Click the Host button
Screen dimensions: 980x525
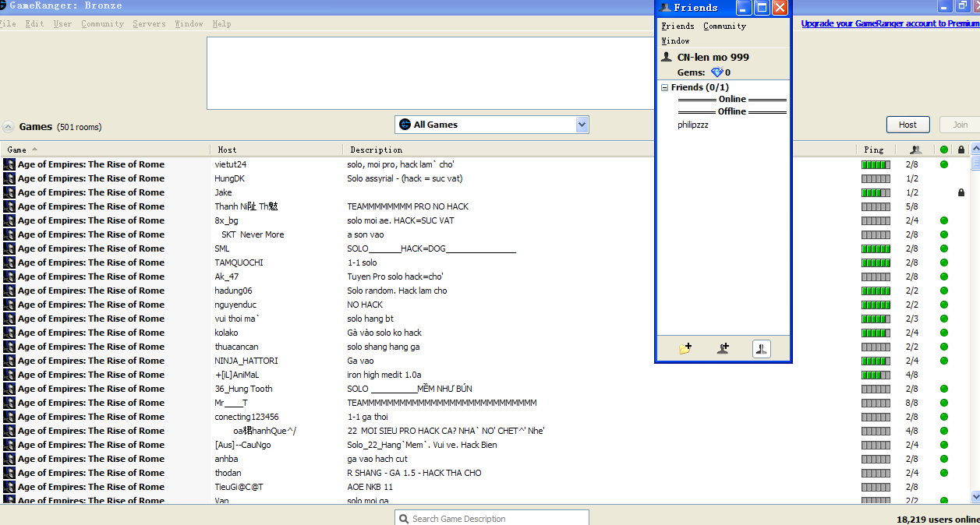pyautogui.click(x=907, y=124)
